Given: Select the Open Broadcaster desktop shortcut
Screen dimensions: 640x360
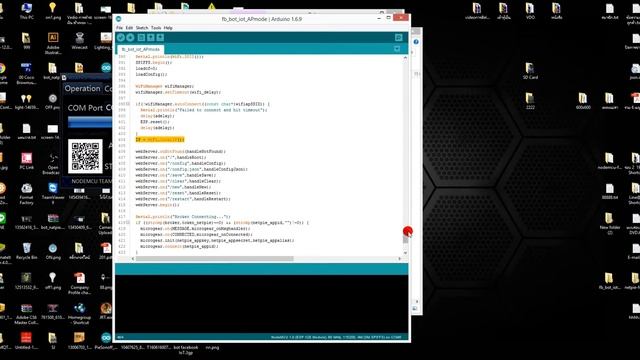Looking at the screenshot, I should click(53, 164).
